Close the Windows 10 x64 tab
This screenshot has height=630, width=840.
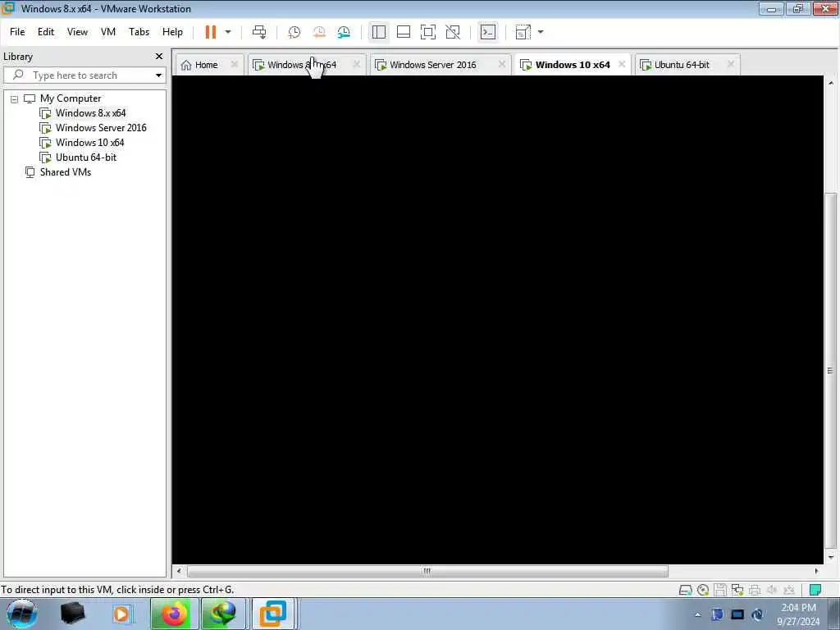tap(622, 64)
